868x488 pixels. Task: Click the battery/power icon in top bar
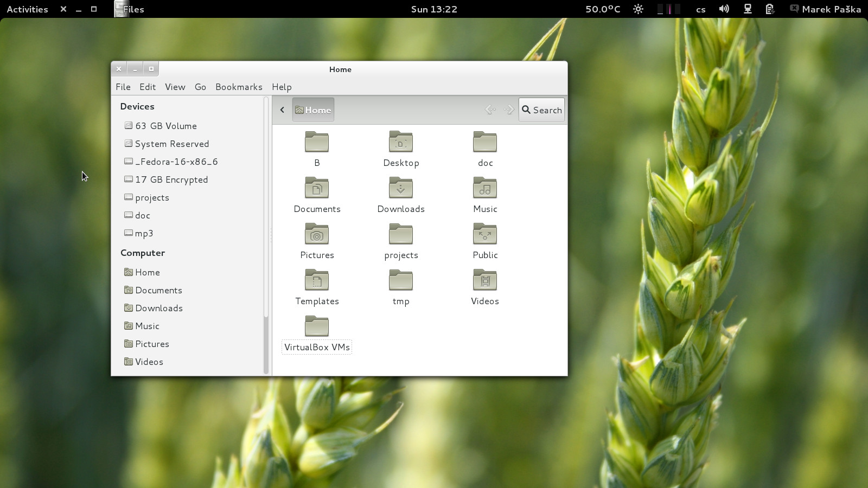click(770, 9)
